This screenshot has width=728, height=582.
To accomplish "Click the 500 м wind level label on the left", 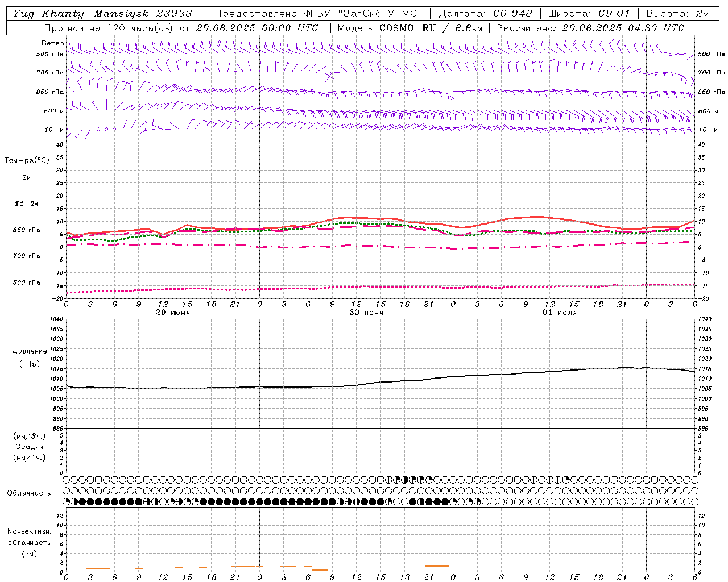I will (54, 111).
